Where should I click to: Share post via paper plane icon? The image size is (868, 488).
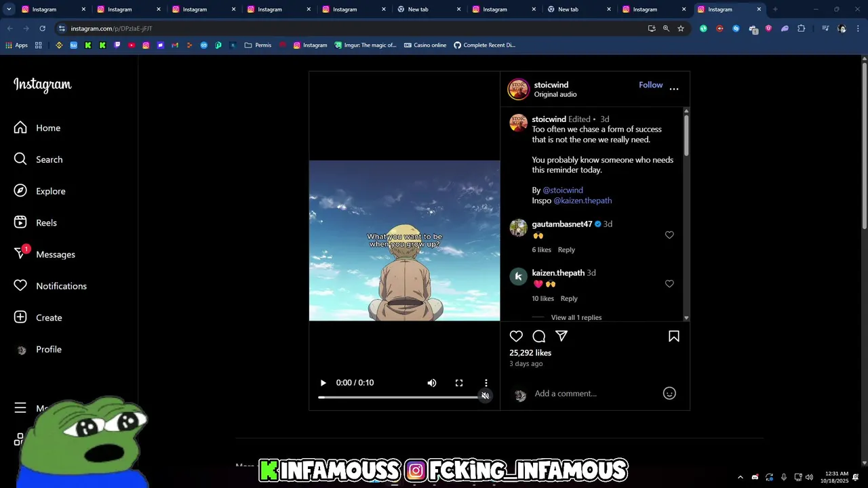click(x=561, y=336)
